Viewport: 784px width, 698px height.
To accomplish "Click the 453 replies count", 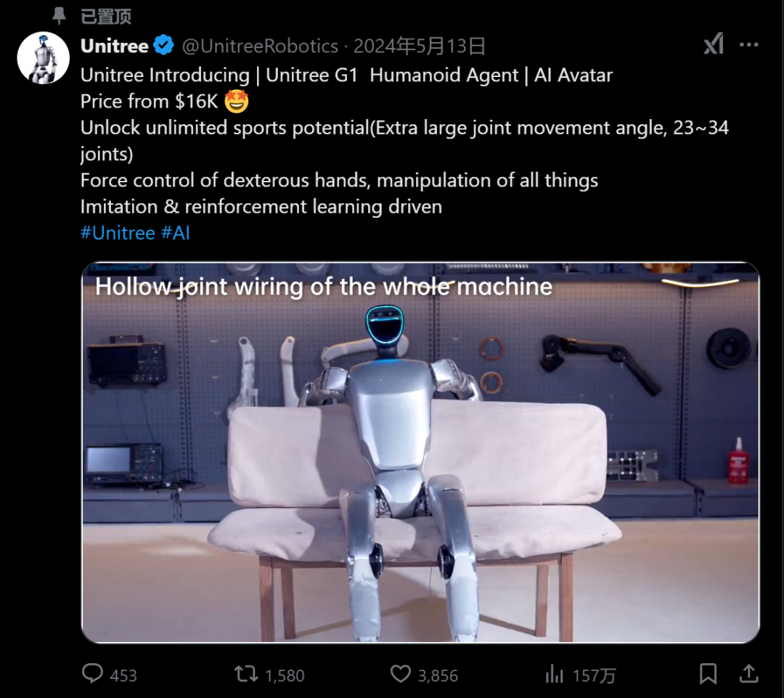I will coord(123,675).
